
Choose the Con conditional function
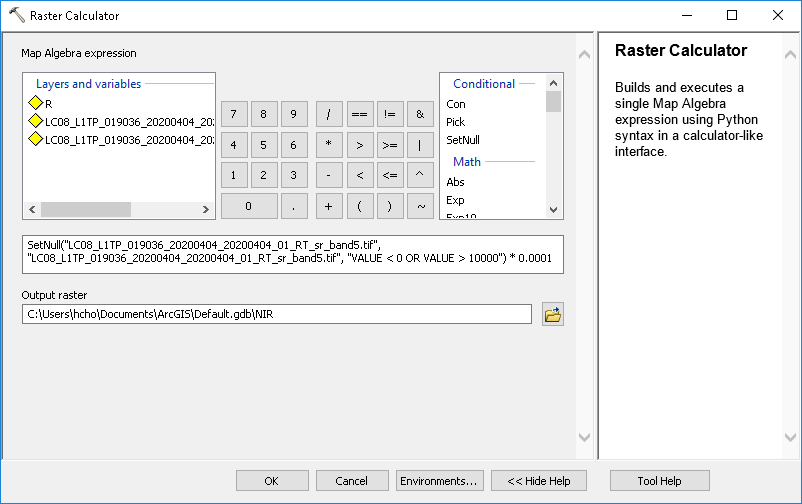click(x=456, y=104)
